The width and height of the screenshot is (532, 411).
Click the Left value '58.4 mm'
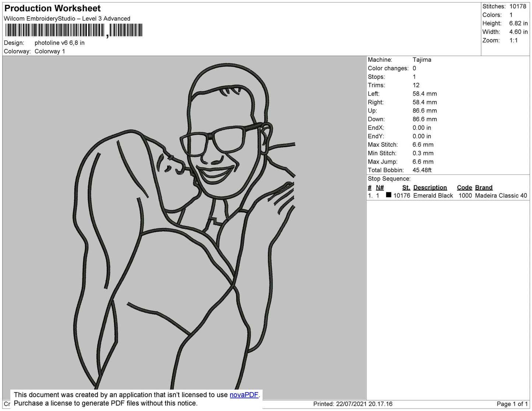coord(425,94)
